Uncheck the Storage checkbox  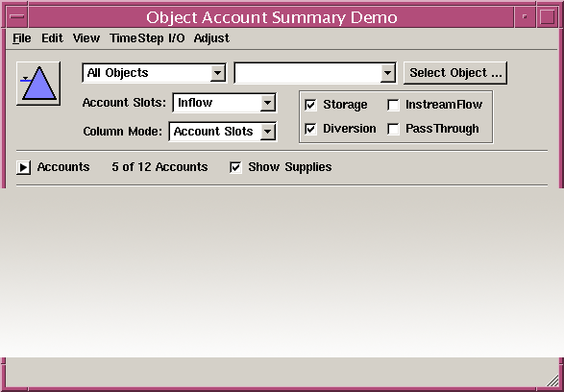(310, 105)
